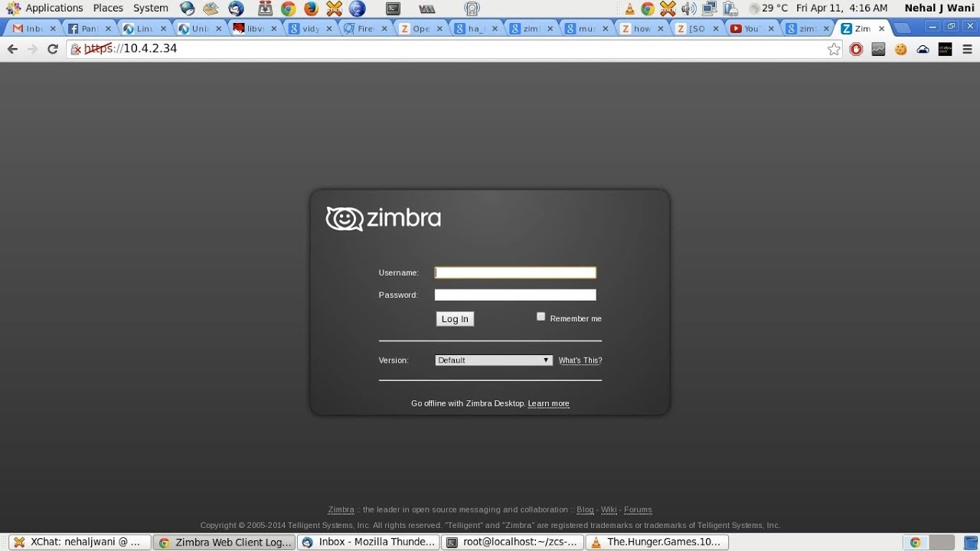Open Chrome launcher beside the Firefox icon

click(288, 8)
